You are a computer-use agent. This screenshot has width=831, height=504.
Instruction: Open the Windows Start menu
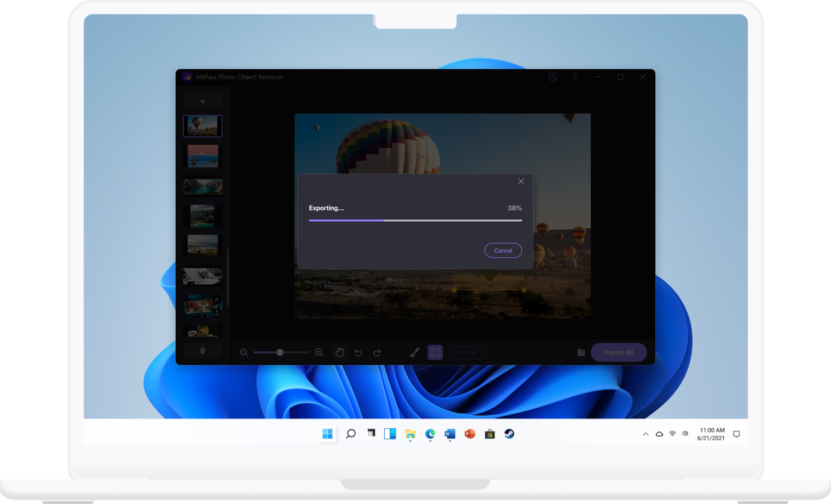pyautogui.click(x=328, y=434)
